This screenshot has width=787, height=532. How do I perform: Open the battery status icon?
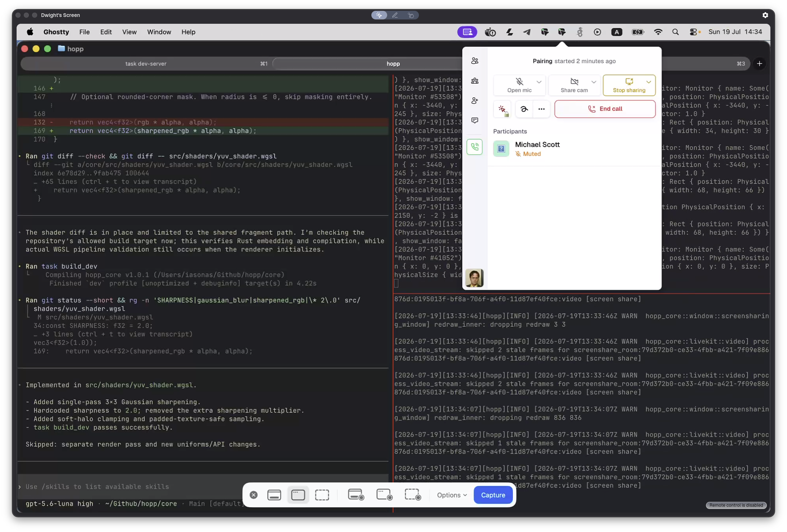[x=637, y=32]
